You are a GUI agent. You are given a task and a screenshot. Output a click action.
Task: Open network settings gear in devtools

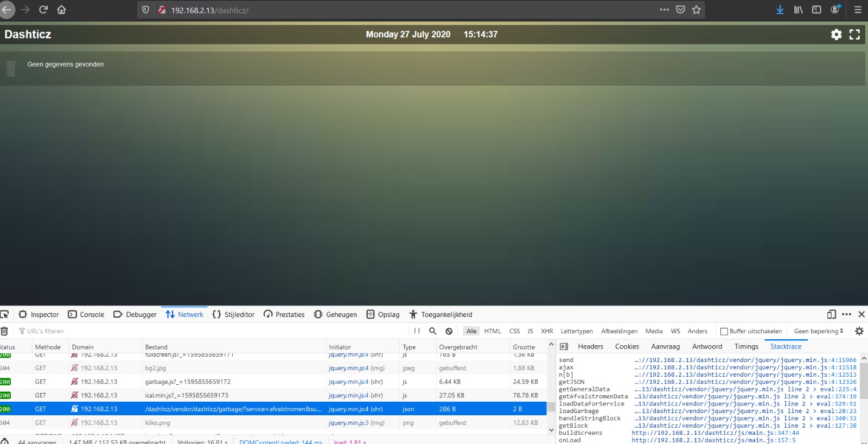[859, 331]
